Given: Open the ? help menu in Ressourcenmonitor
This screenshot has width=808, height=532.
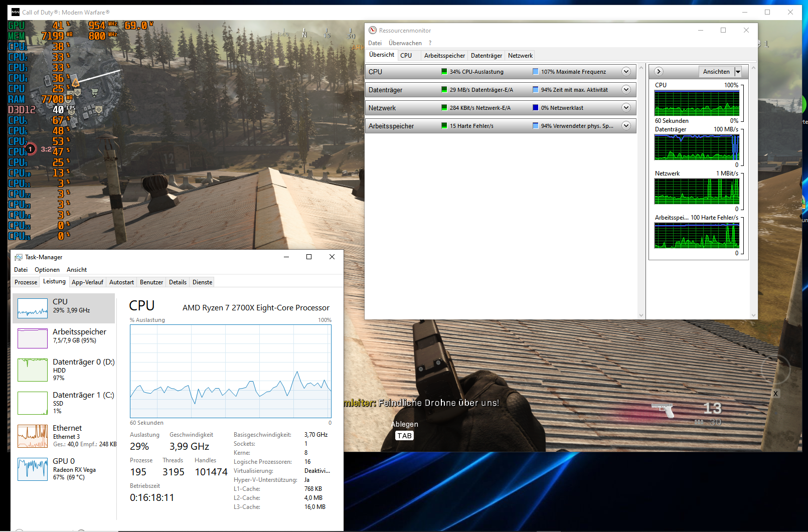Looking at the screenshot, I should pos(430,43).
